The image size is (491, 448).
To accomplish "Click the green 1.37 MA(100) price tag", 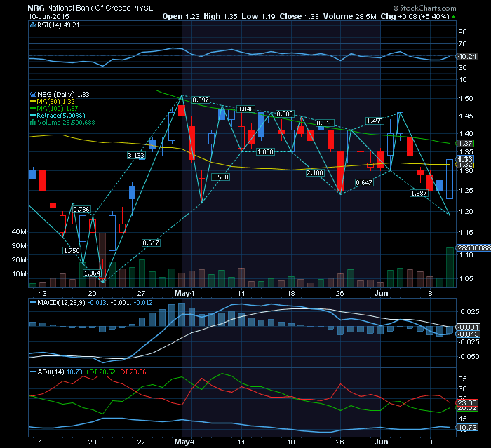I will (x=465, y=144).
